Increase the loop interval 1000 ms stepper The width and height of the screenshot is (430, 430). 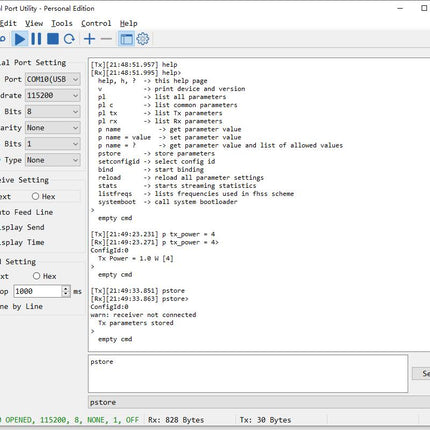[x=66, y=288]
